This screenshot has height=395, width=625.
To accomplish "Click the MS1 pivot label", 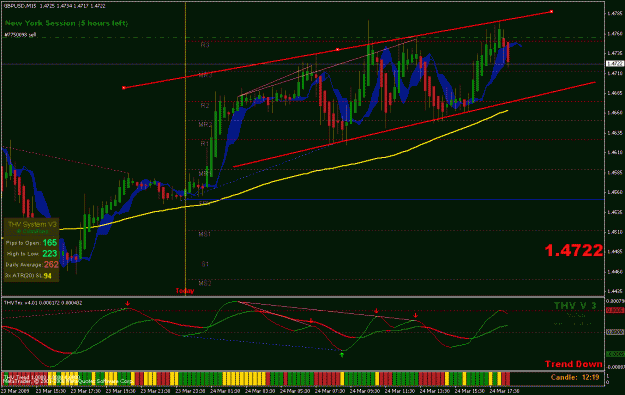I will tap(204, 234).
